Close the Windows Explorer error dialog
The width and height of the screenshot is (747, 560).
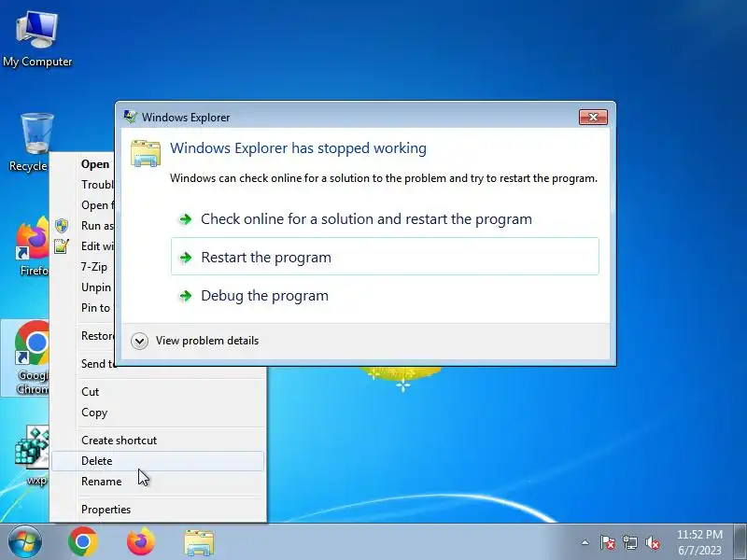pyautogui.click(x=593, y=118)
